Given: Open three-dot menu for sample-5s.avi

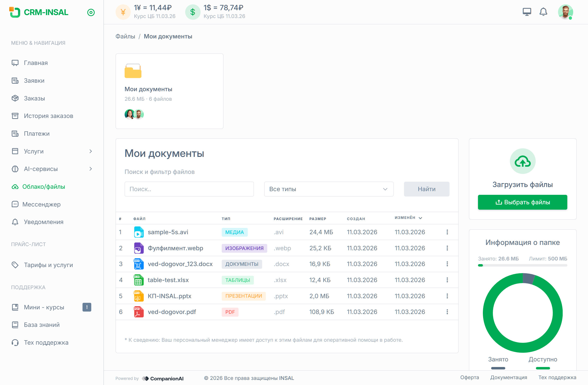Looking at the screenshot, I should 447,232.
